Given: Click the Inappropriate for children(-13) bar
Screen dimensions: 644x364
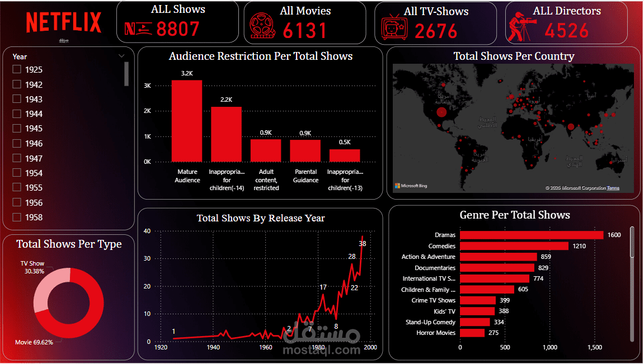Looking at the screenshot, I should tap(345, 155).
